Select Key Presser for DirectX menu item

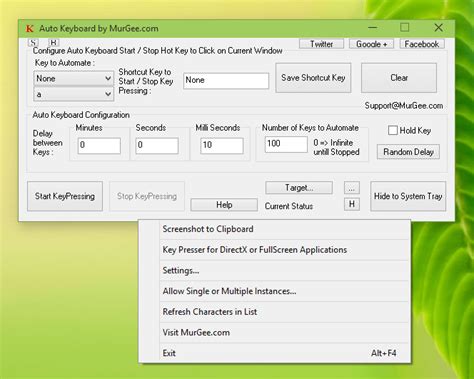tap(275, 250)
